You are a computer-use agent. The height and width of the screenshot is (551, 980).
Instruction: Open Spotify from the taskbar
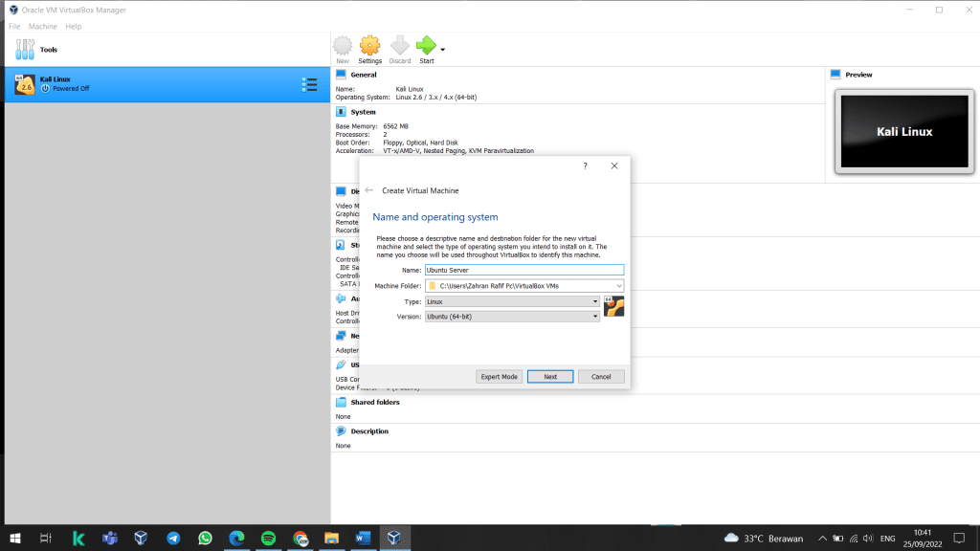[268, 538]
